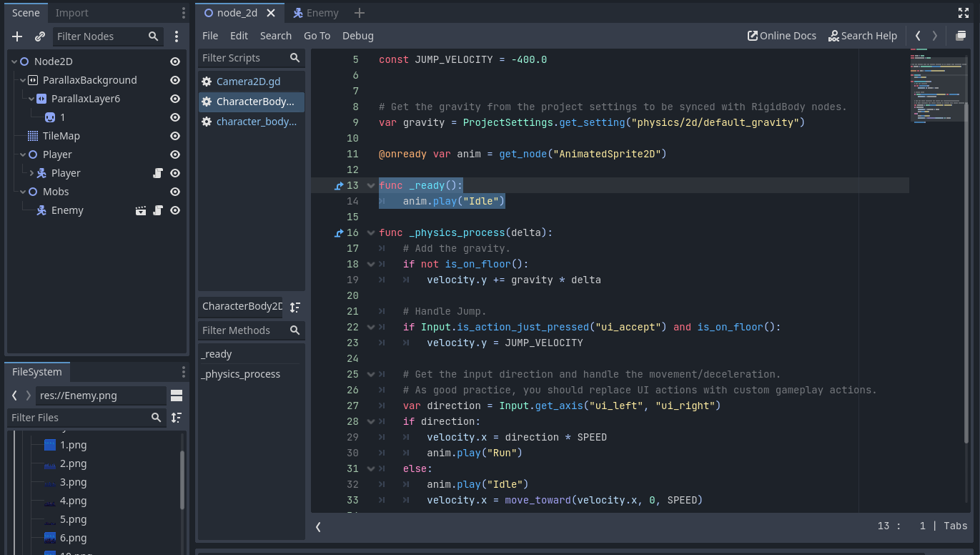Click the FileSystem sort files icon

tap(177, 418)
